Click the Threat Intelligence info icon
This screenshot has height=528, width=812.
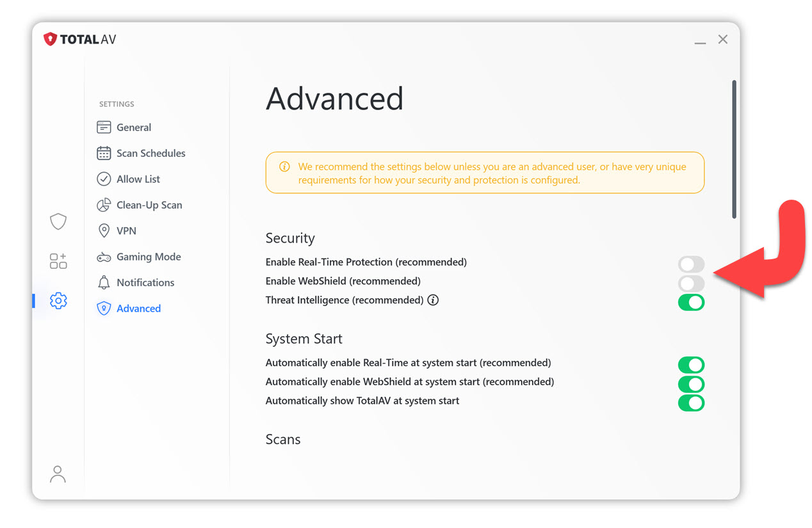click(433, 300)
